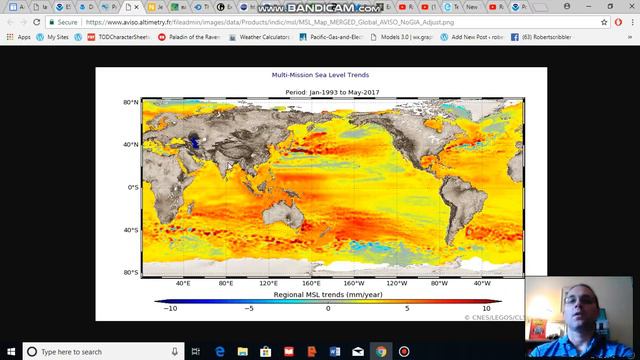Open the Models 3.0 wx.graphics bookmark
Image resolution: width=640 pixels, height=360 pixels.
coord(401,37)
